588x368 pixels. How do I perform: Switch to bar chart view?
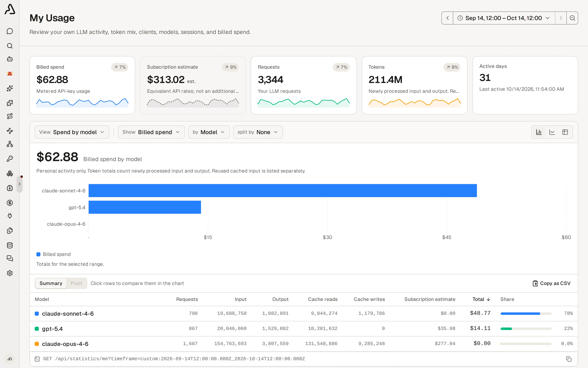pyautogui.click(x=539, y=132)
